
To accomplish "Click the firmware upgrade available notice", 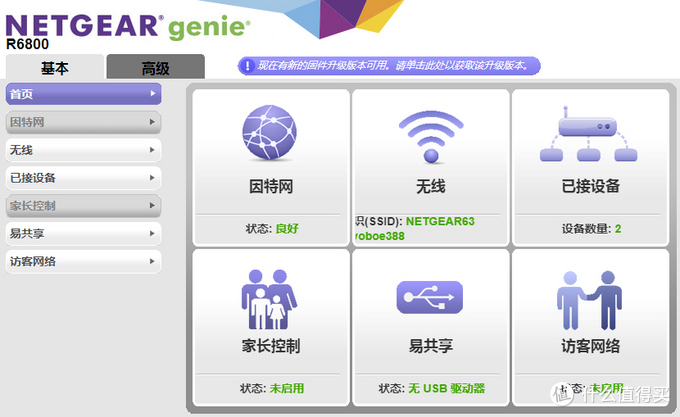I will click(x=389, y=66).
